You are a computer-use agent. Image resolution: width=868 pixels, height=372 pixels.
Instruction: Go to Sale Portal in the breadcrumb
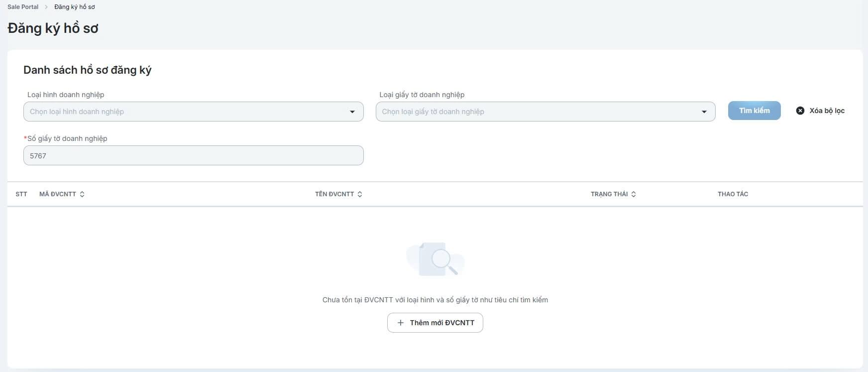pos(23,7)
